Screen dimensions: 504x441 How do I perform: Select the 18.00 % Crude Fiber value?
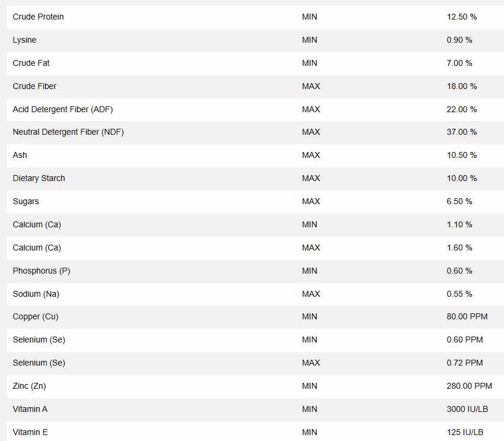461,86
